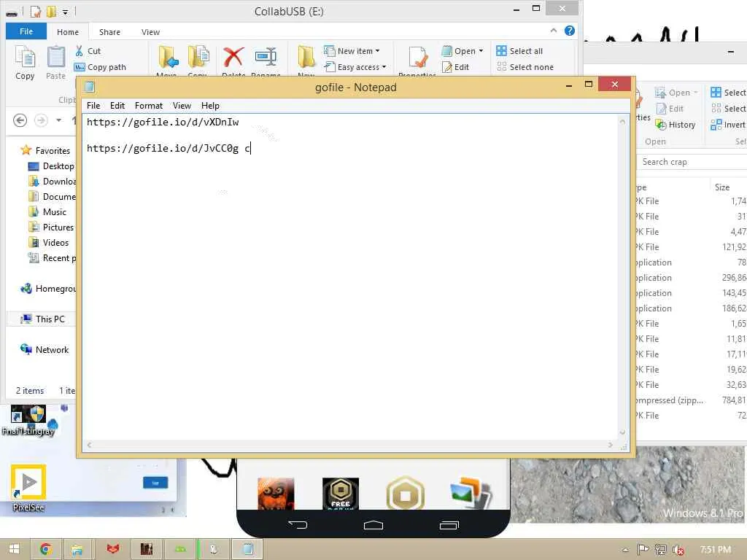Click the Cut scissors button
747x560 pixels.
(88, 51)
